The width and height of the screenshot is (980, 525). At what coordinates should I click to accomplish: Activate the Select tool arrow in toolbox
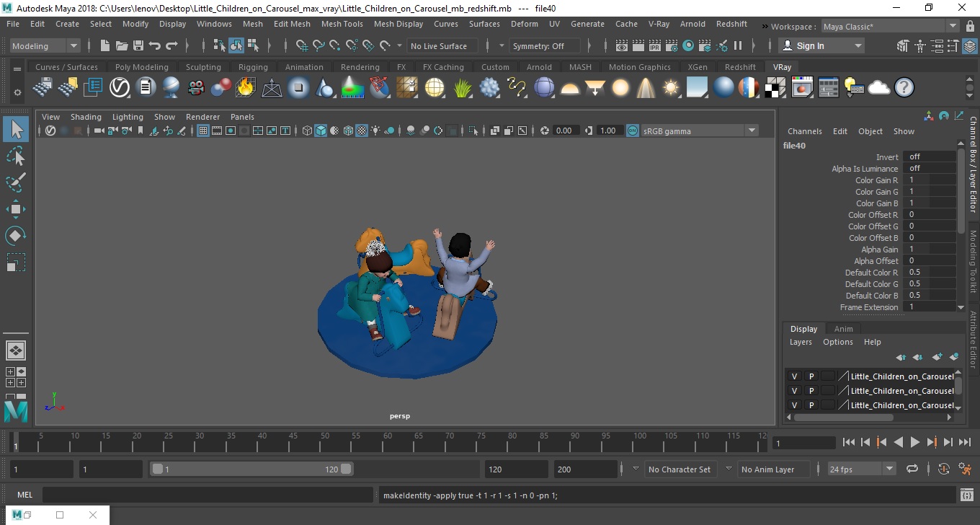pyautogui.click(x=16, y=129)
